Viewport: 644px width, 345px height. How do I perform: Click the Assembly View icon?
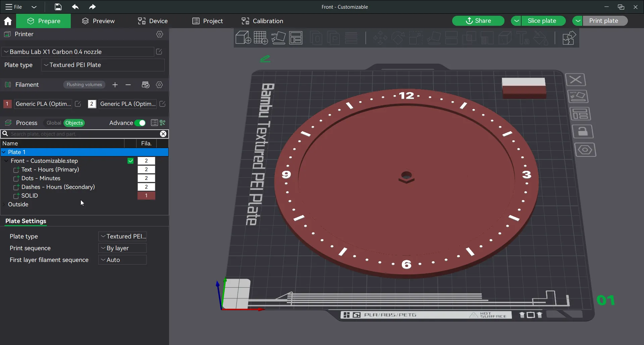569,38
